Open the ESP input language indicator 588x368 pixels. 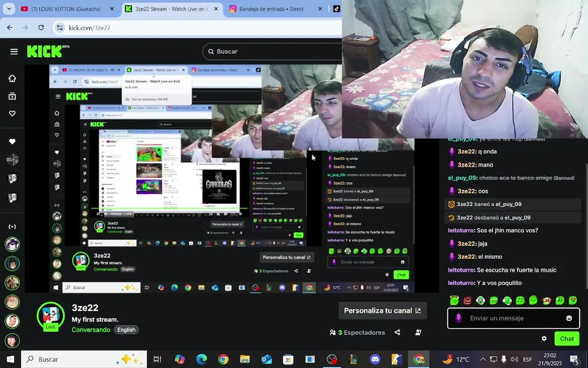(x=527, y=359)
